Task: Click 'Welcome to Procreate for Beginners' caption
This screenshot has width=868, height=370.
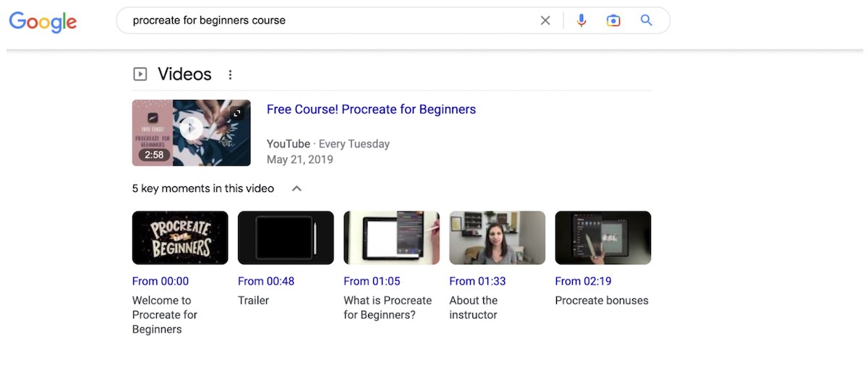Action: [x=165, y=315]
